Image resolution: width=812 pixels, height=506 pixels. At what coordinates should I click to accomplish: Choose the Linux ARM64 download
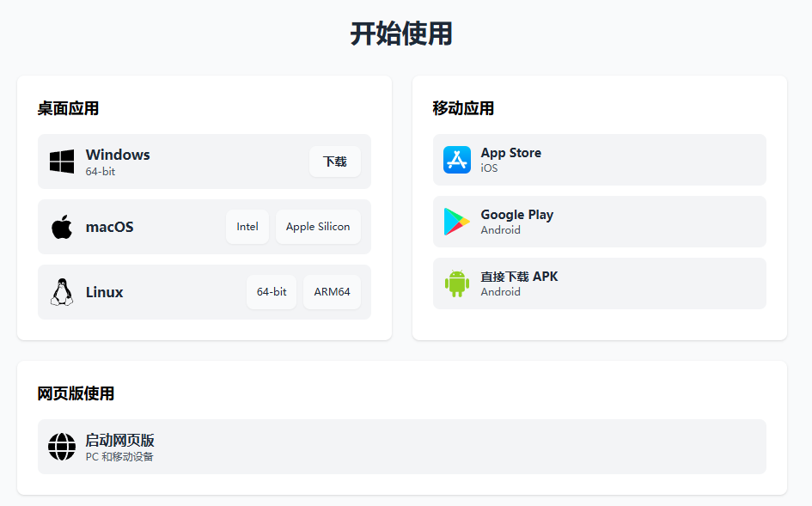[x=332, y=292]
